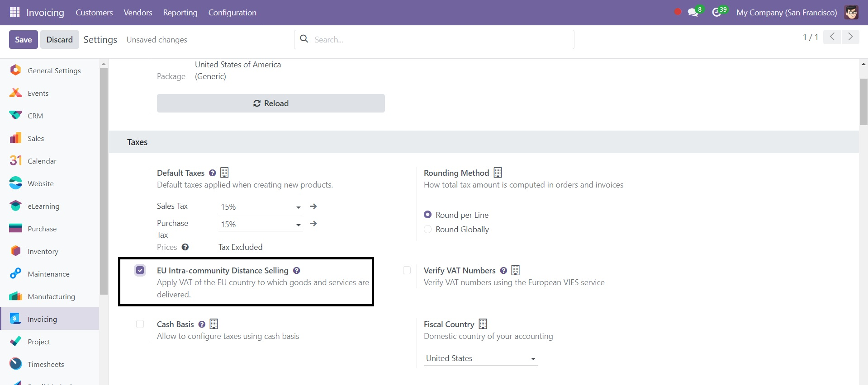Screen dimensions: 868x385
Task: Select the Round Globally option
Action: point(427,229)
